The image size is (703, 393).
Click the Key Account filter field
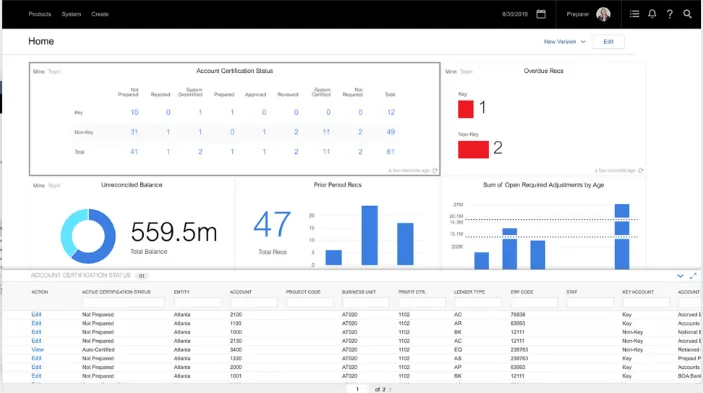[x=646, y=303]
